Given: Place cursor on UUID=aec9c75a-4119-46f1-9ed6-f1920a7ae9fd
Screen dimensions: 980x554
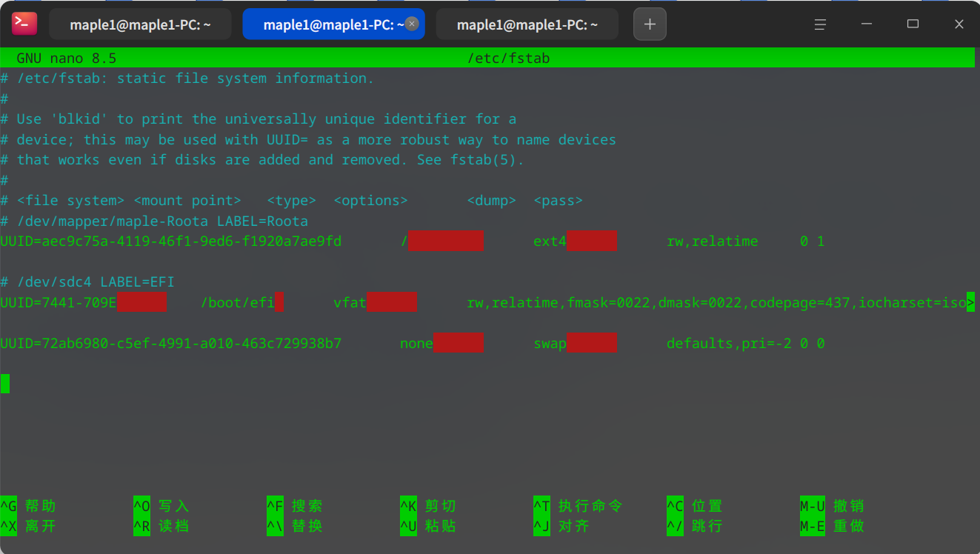Looking at the screenshot, I should (171, 241).
